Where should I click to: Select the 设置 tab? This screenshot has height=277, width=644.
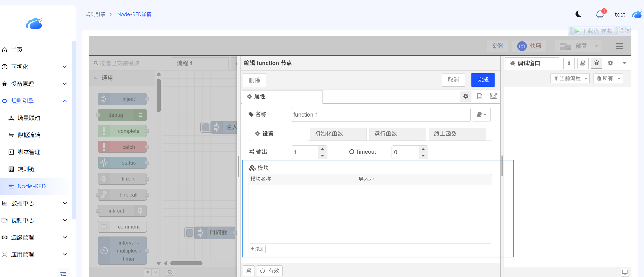[x=278, y=134]
